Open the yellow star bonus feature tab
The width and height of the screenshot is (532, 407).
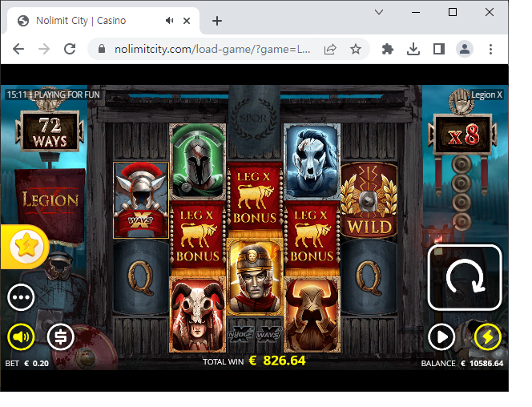(x=26, y=247)
